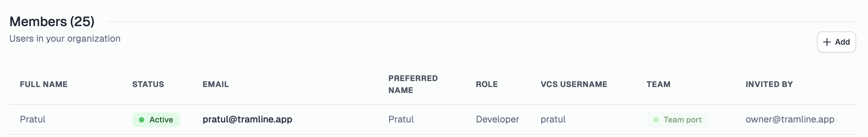Click the plus icon in Add button

(x=827, y=42)
